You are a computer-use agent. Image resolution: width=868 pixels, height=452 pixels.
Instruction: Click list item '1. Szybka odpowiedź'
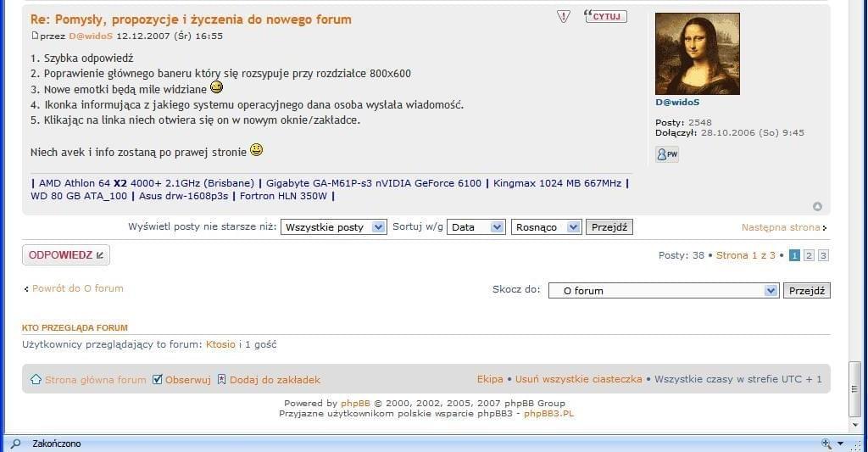click(82, 59)
